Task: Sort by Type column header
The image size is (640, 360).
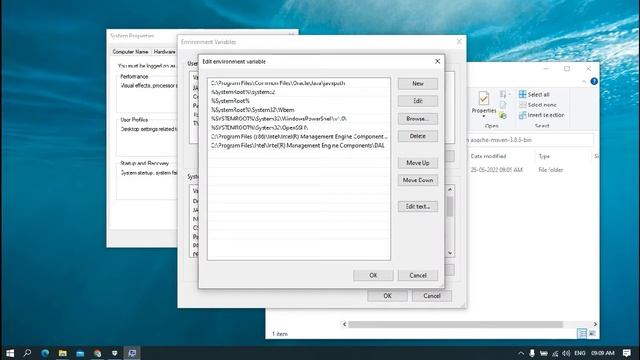Action: coord(544,156)
